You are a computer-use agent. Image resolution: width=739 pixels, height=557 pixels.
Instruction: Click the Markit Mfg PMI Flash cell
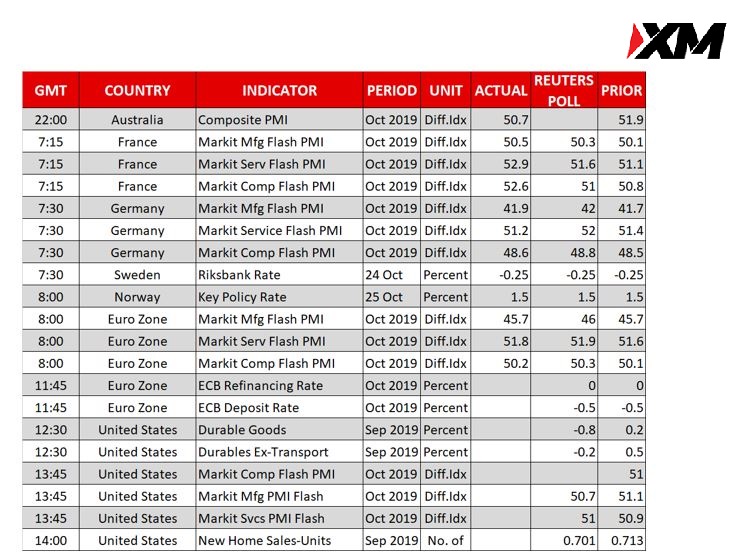pos(279,496)
